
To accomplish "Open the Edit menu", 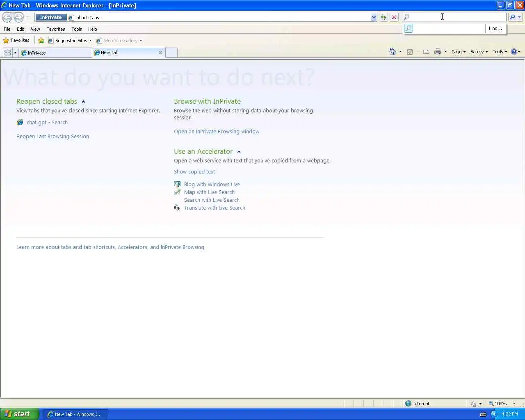I will tap(21, 29).
